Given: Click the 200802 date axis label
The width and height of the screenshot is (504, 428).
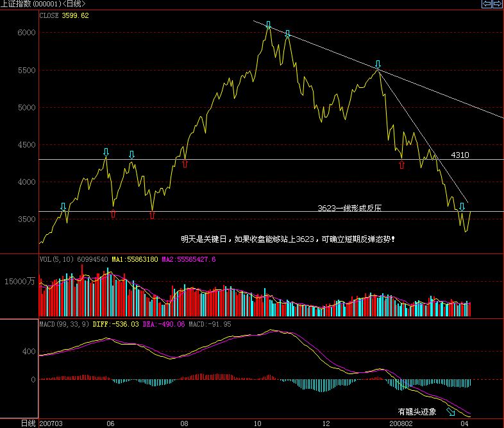Looking at the screenshot, I should (401, 424).
